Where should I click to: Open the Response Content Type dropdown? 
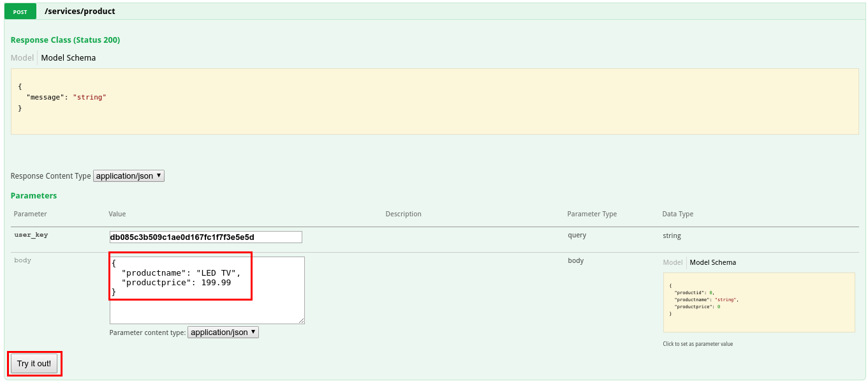(x=129, y=176)
